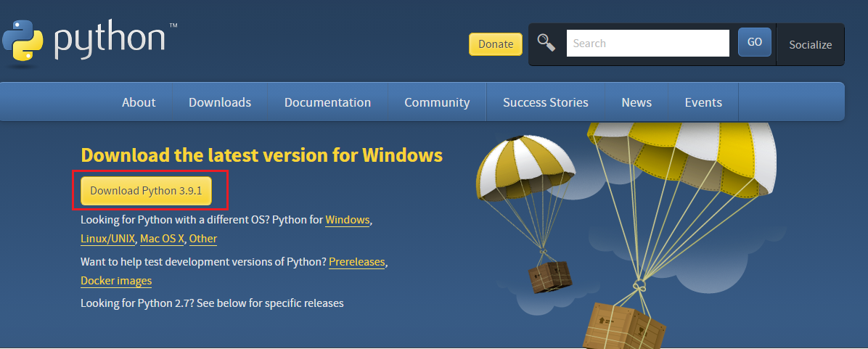
Task: Open the About menu
Action: [x=139, y=102]
